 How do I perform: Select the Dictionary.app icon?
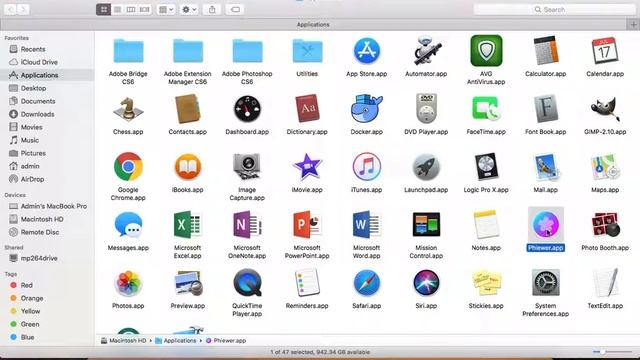coord(307,109)
